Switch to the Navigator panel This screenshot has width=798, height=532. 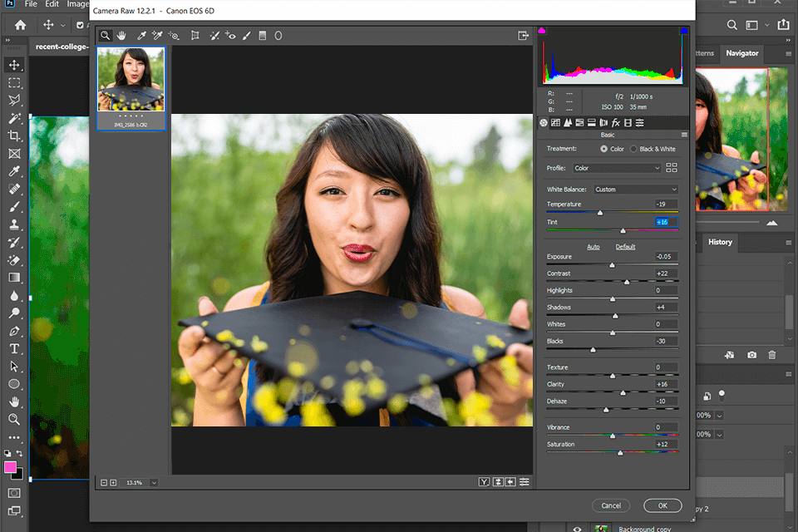[x=741, y=53]
